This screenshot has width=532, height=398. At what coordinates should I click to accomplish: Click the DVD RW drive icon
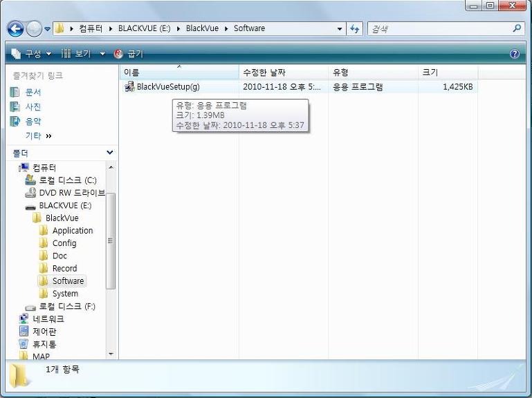[30, 193]
